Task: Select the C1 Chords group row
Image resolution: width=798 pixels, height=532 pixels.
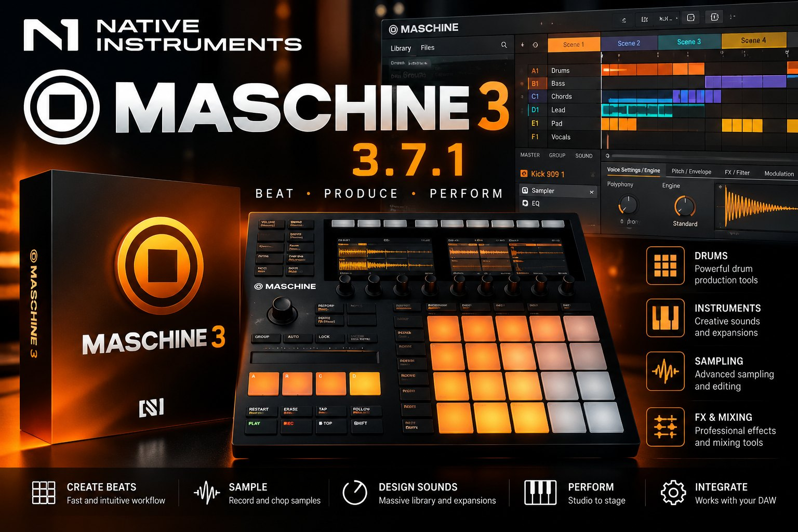Action: (564, 96)
